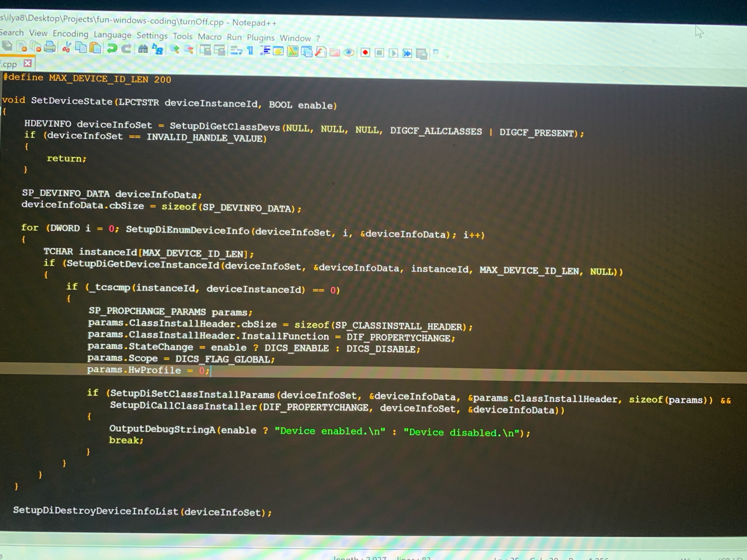Place cursor on the MAX_DEVICE_ID_LEN define line
Image resolution: width=747 pixels, height=560 pixels.
87,79
